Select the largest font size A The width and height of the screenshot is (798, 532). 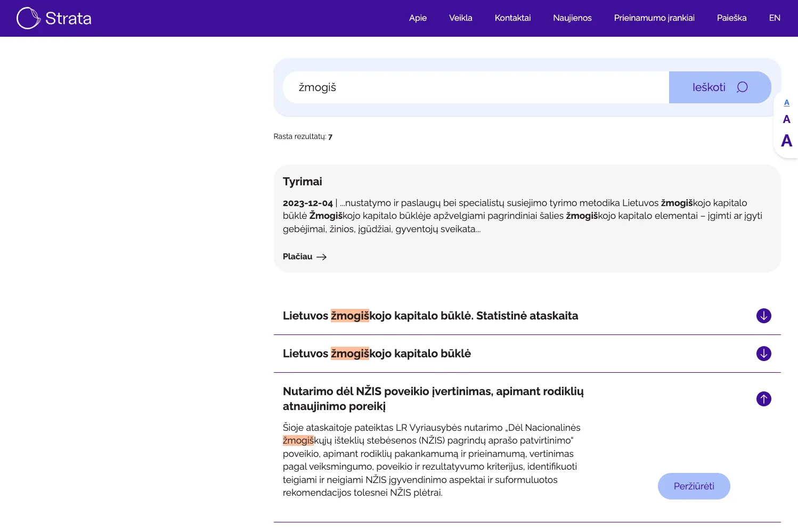[786, 141]
